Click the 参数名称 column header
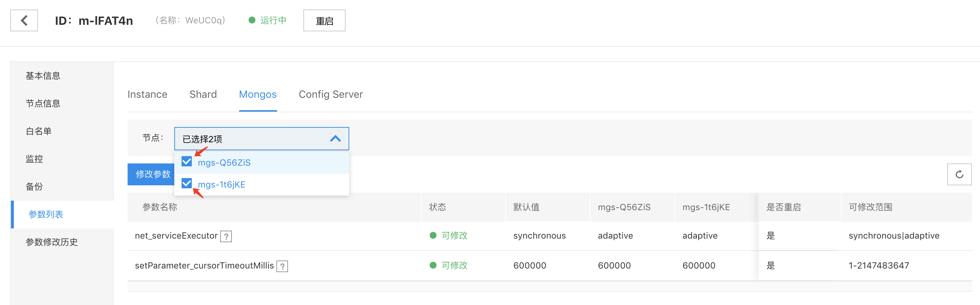Image resolution: width=980 pixels, height=305 pixels. (159, 207)
